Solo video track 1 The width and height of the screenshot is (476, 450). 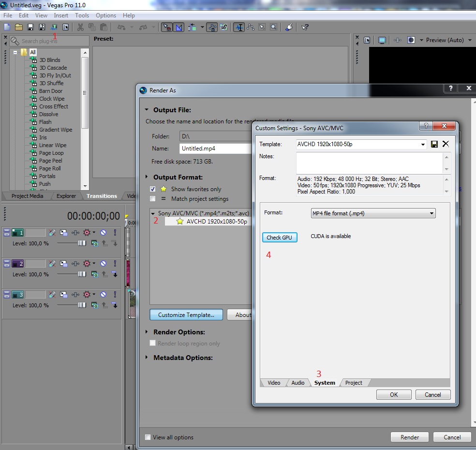115,233
